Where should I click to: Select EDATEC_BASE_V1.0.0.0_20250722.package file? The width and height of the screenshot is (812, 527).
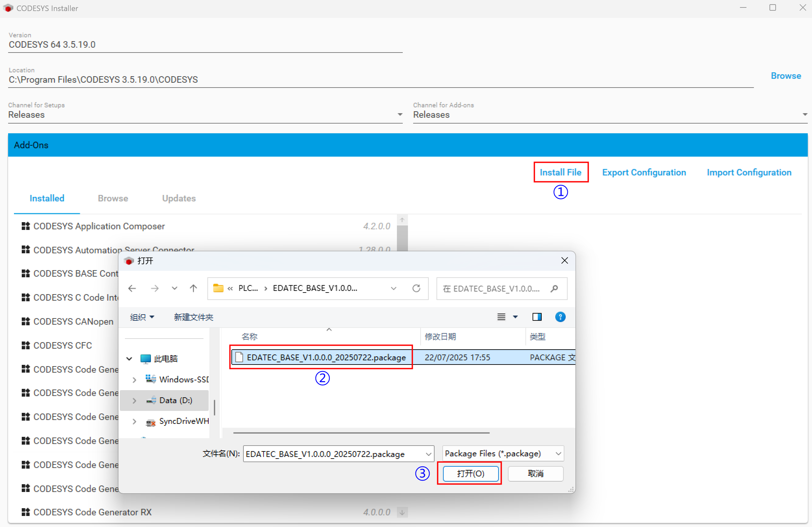click(x=326, y=357)
